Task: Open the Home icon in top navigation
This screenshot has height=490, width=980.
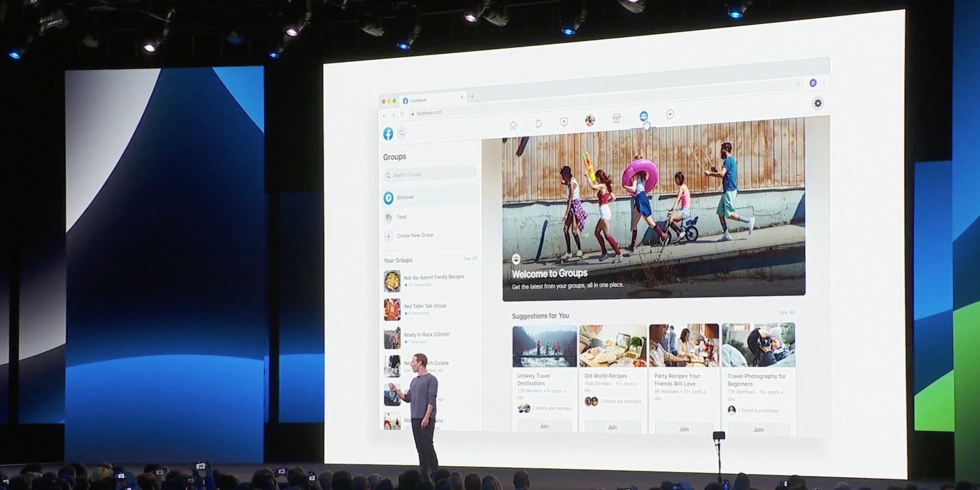Action: [513, 125]
